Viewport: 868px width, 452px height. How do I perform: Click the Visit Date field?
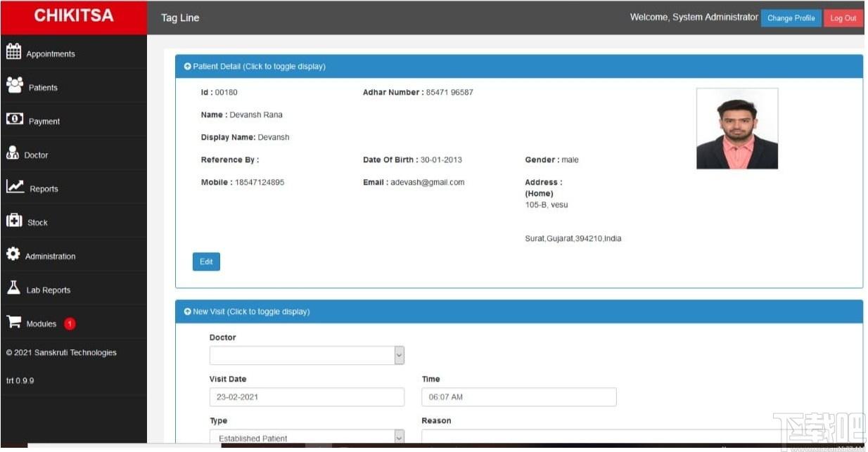coord(307,396)
